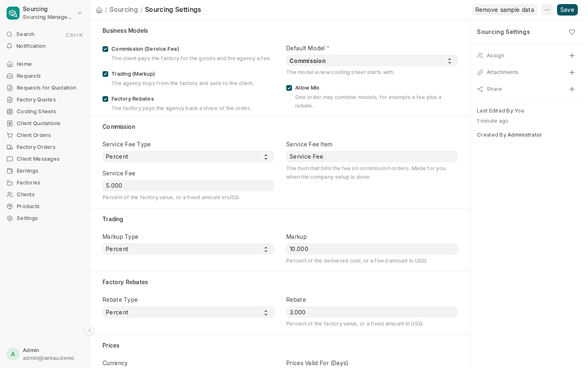Click the Markup value field
The width and height of the screenshot is (588, 368).
[372, 249]
